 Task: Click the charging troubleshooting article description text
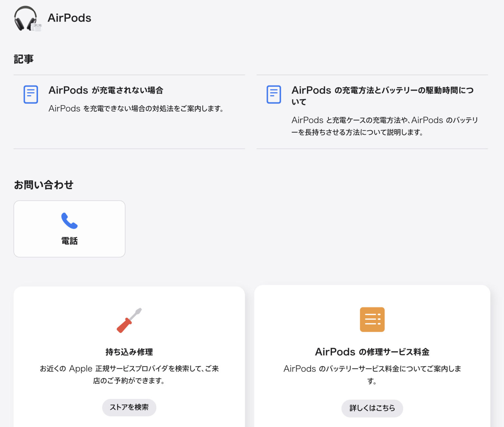(137, 108)
